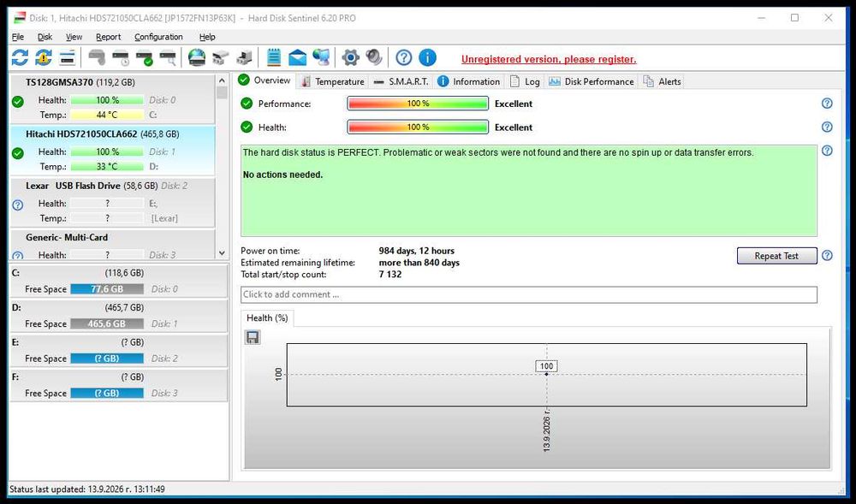The height and width of the screenshot is (504, 856).
Task: Click the network disks toolbar icon
Action: [221, 57]
